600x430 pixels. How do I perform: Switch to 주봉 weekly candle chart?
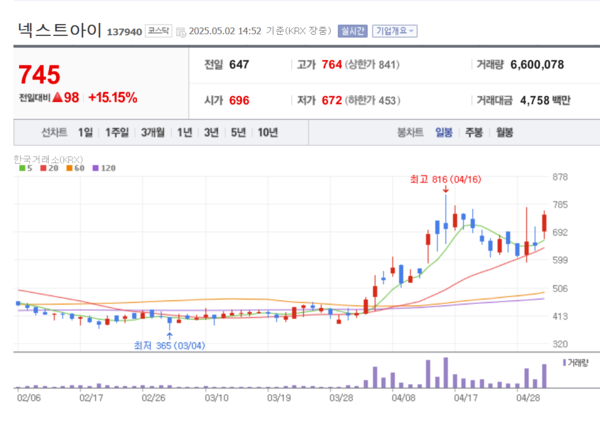coord(474,132)
